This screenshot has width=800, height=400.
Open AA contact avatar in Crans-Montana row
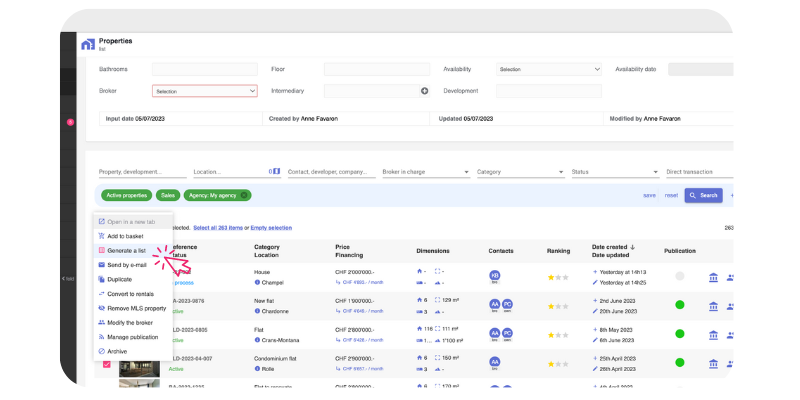494,333
